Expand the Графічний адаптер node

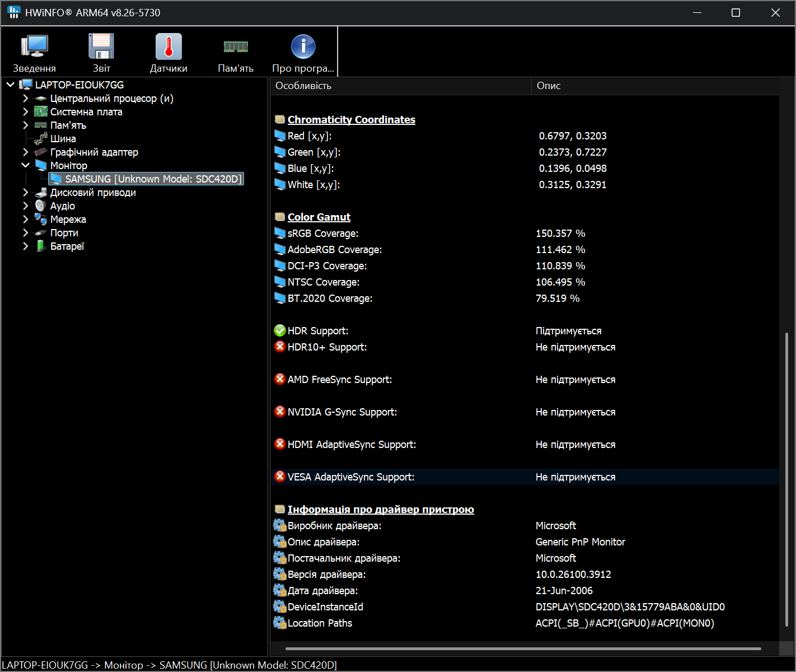tap(25, 152)
